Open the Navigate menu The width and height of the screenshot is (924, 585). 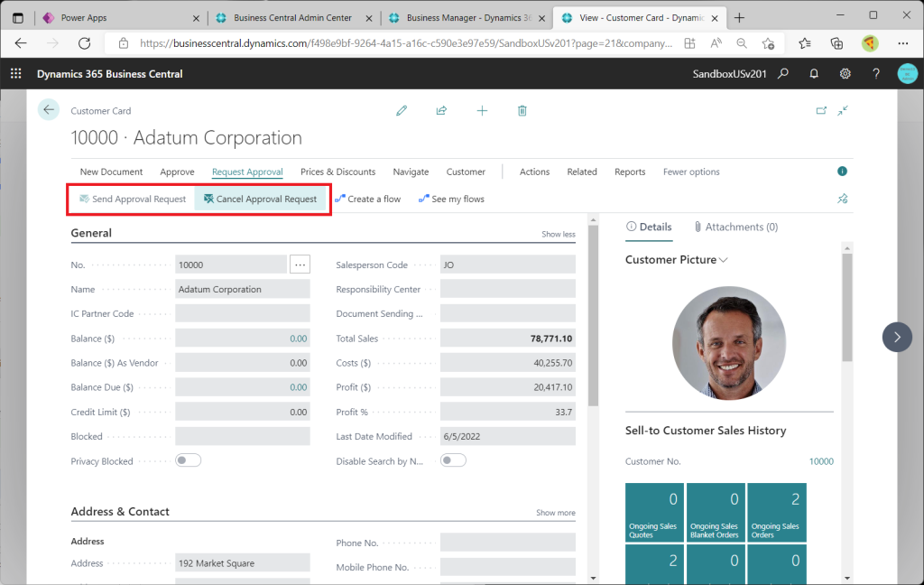pos(411,172)
